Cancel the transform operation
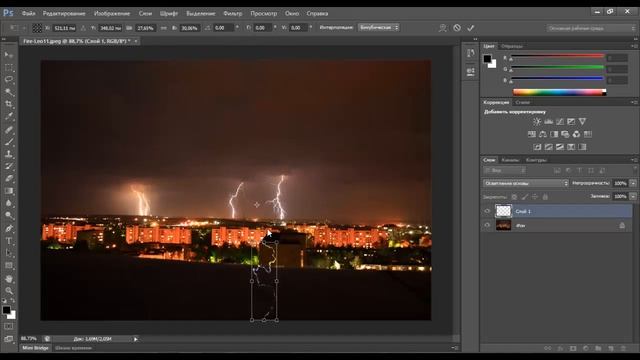Viewport: 640px width, 360px height. pos(457,28)
